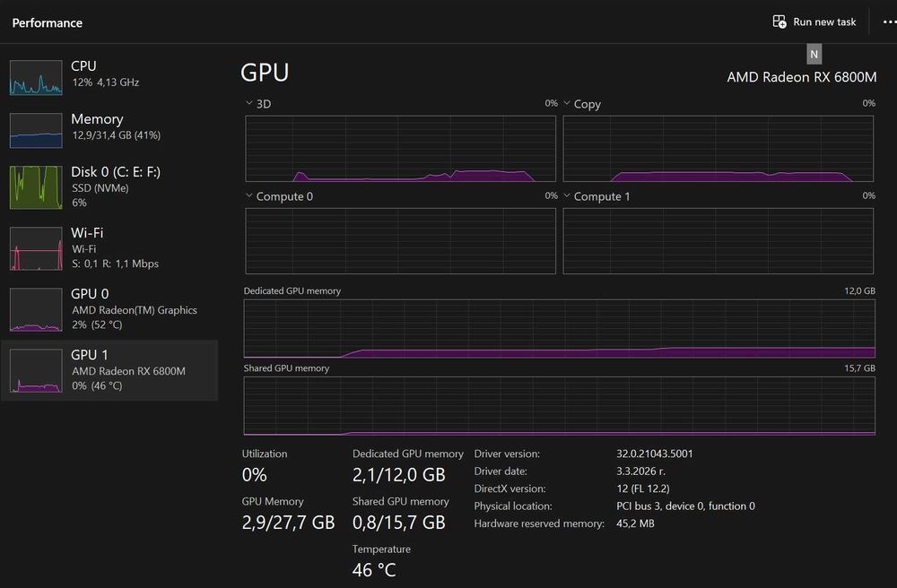Click the Performance page title
This screenshot has width=897, height=588.
point(48,23)
